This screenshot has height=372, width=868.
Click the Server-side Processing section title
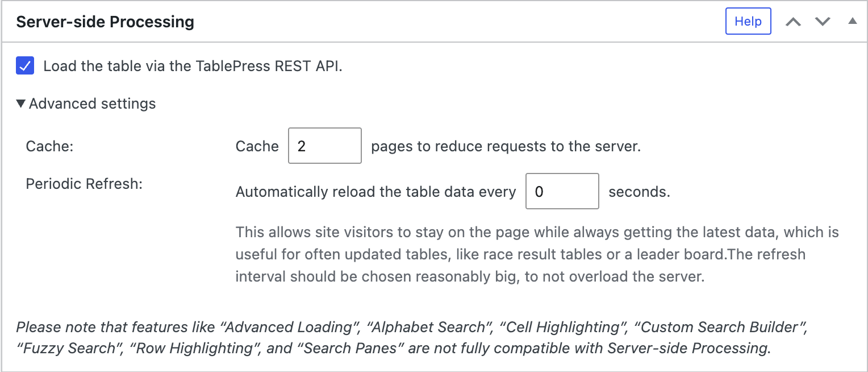tap(105, 21)
